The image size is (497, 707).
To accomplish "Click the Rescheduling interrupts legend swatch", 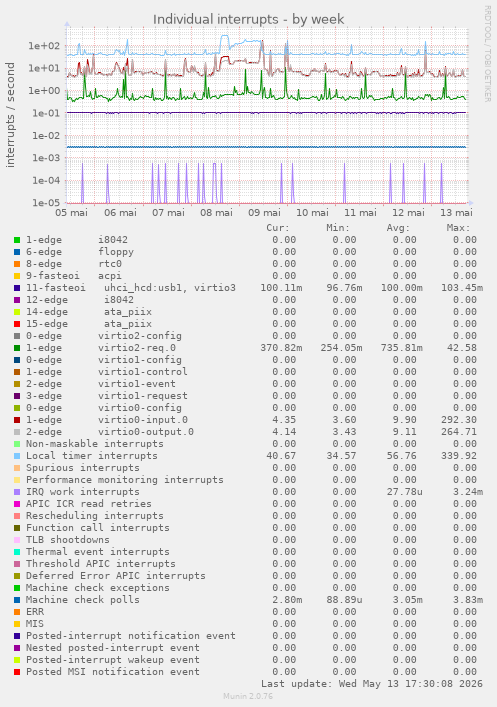I will (x=17, y=516).
